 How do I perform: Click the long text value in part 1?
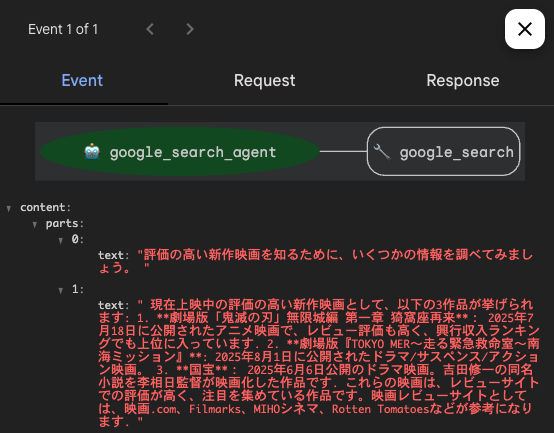point(319,363)
